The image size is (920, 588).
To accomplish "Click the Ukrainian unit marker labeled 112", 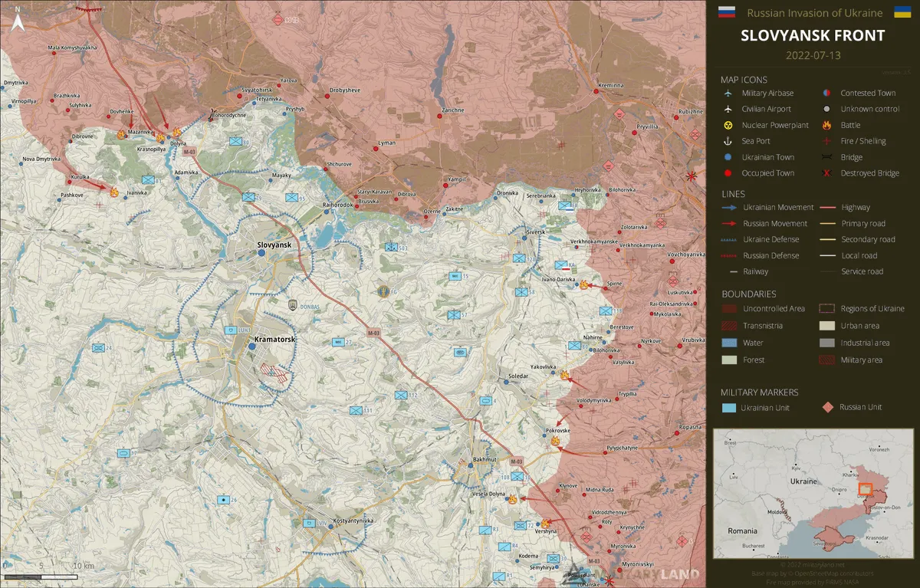I will click(400, 396).
